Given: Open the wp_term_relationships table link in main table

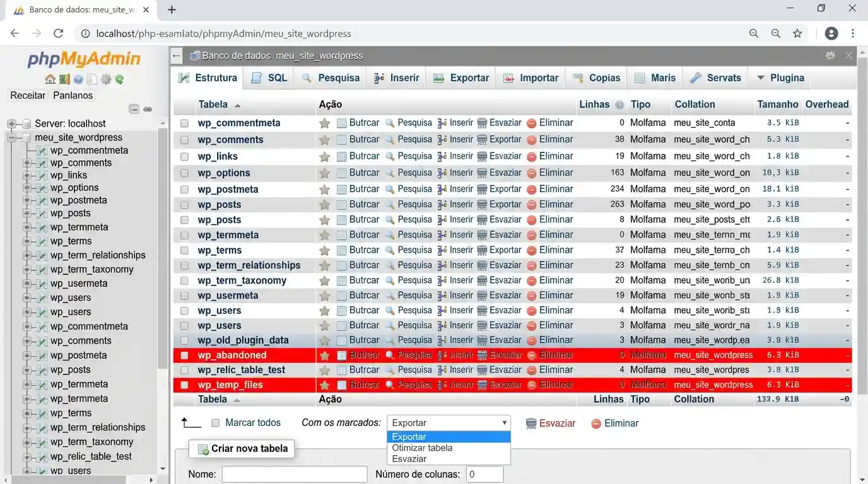Looking at the screenshot, I should point(249,265).
